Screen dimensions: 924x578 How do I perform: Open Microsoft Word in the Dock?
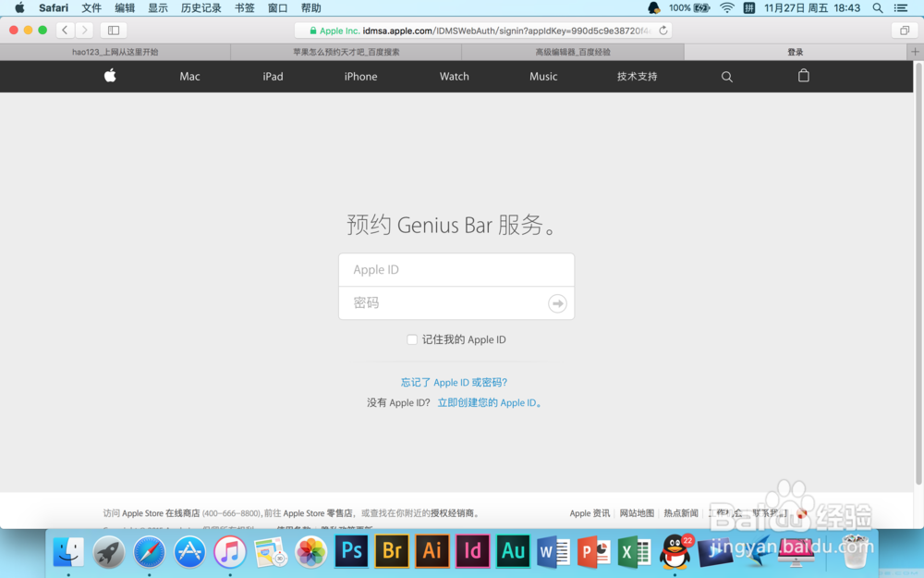pyautogui.click(x=553, y=552)
